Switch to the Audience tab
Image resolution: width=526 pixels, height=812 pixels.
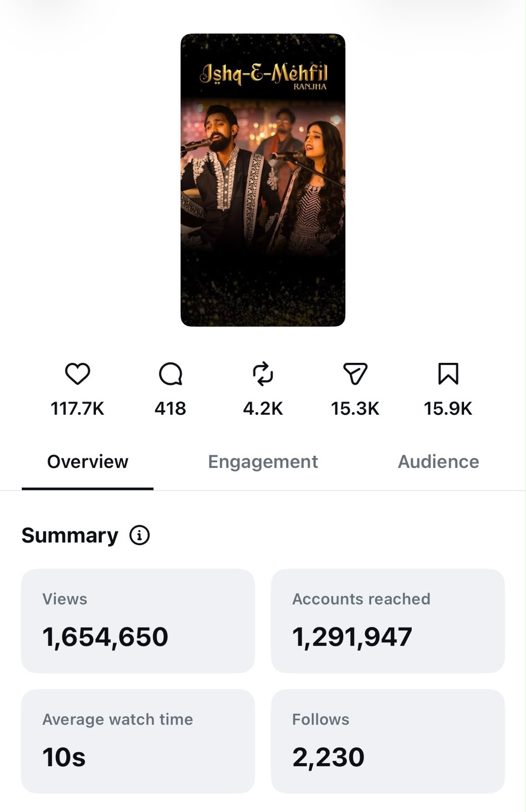pyautogui.click(x=438, y=461)
